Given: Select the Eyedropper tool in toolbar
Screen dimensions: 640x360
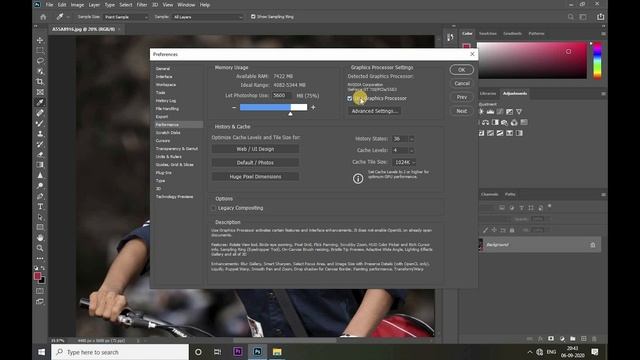Looking at the screenshot, I should 40,102.
